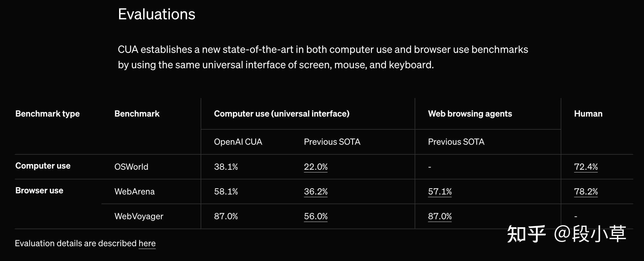Open the underlined 87.0% WebVoyager link
This screenshot has height=261, width=644.
pyautogui.click(x=440, y=216)
